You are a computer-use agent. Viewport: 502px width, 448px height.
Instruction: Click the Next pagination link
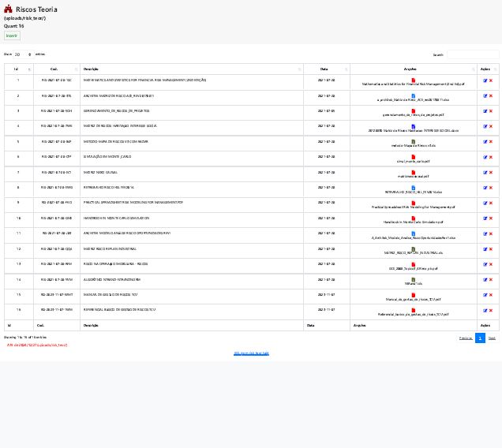[x=492, y=338]
